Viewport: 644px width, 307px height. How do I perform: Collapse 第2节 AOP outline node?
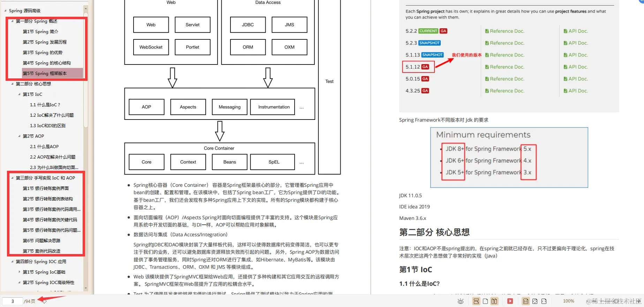click(x=19, y=136)
